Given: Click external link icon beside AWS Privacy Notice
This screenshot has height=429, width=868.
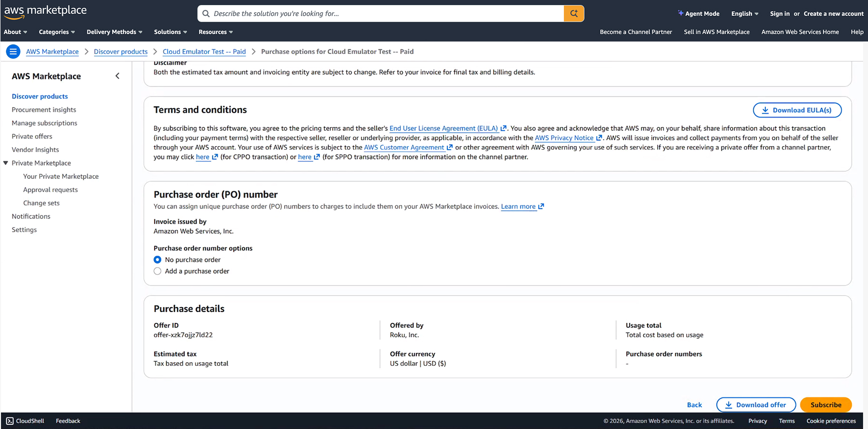Looking at the screenshot, I should point(599,138).
